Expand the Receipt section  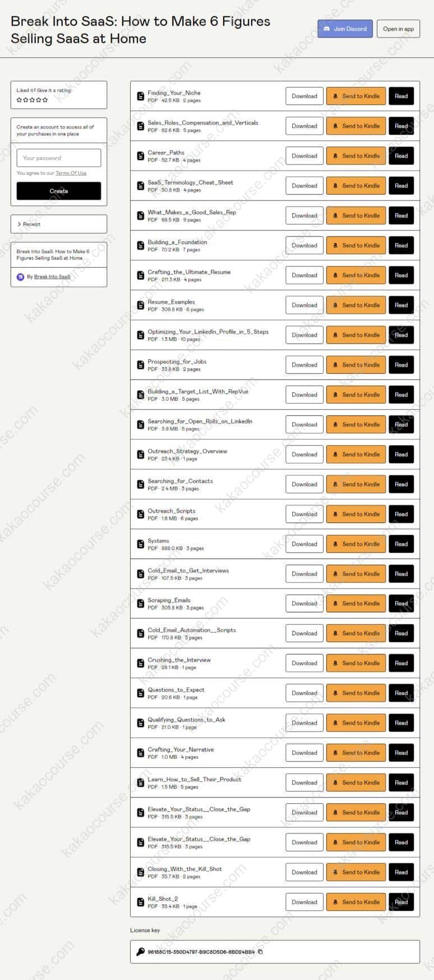click(x=58, y=224)
